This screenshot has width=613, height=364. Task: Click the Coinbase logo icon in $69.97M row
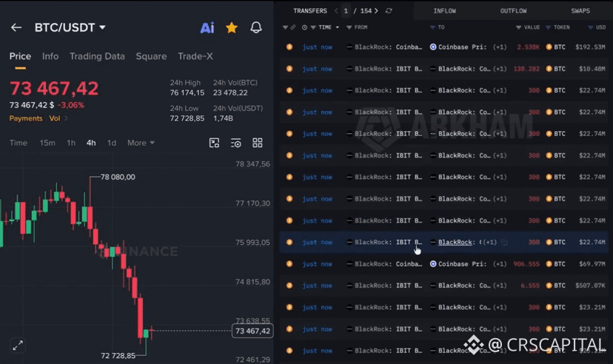(x=433, y=264)
